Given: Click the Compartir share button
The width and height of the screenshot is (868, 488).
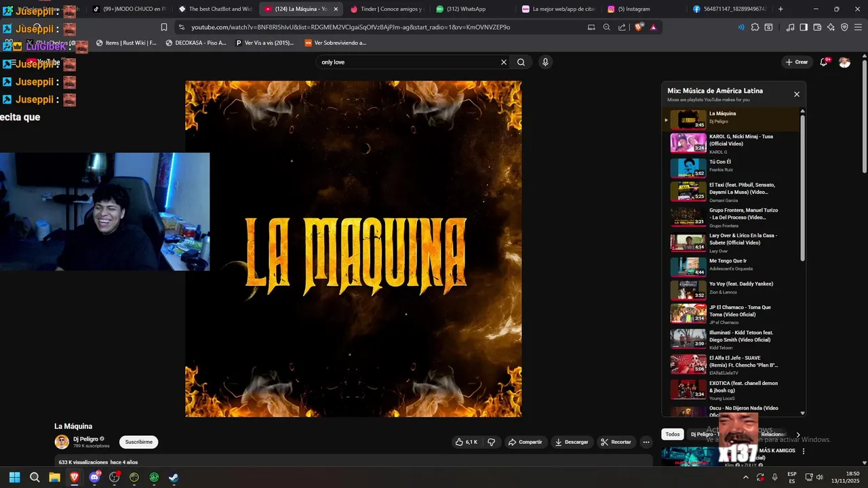Looking at the screenshot, I should point(525,442).
